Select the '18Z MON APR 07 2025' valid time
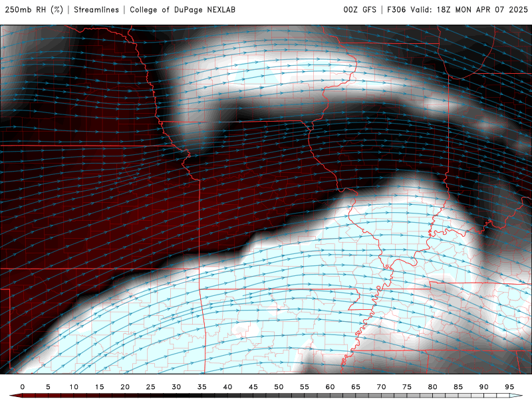 point(482,10)
